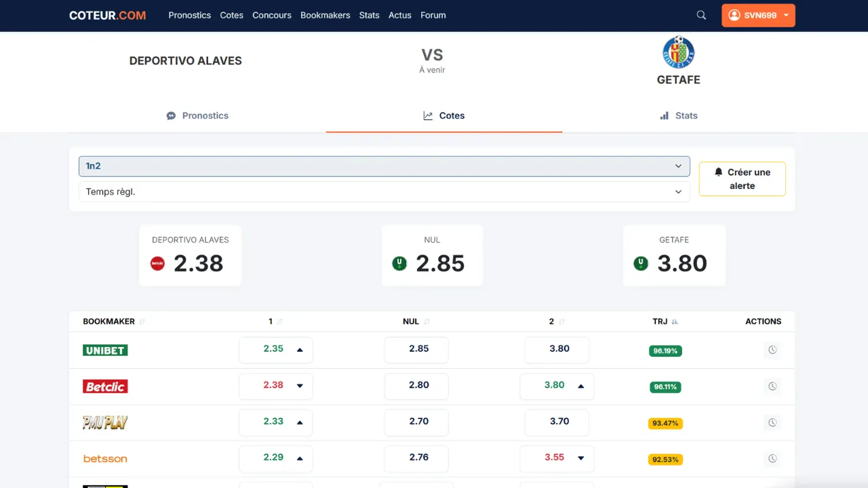The height and width of the screenshot is (488, 868).
Task: Switch to the Stats match tab
Action: (679, 116)
